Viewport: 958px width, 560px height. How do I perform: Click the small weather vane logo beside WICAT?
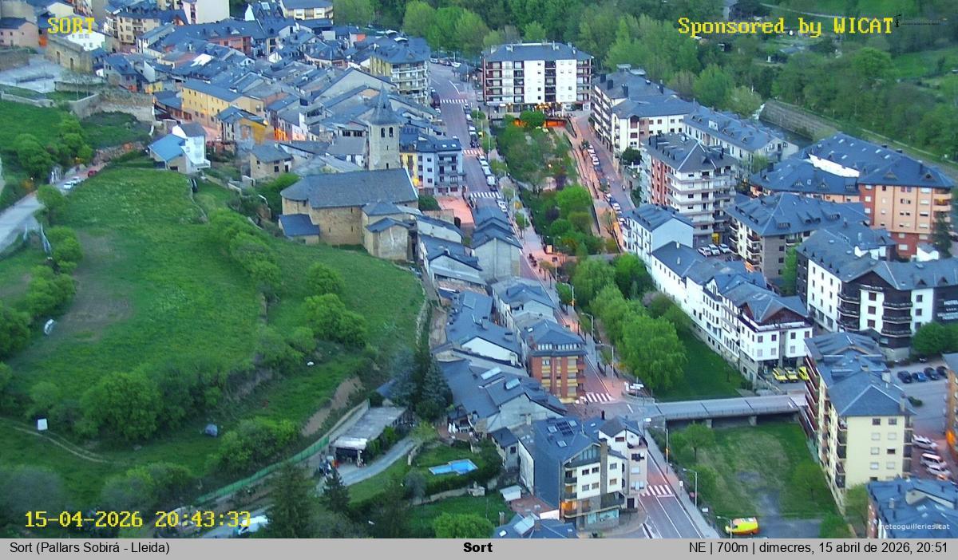pos(920,21)
